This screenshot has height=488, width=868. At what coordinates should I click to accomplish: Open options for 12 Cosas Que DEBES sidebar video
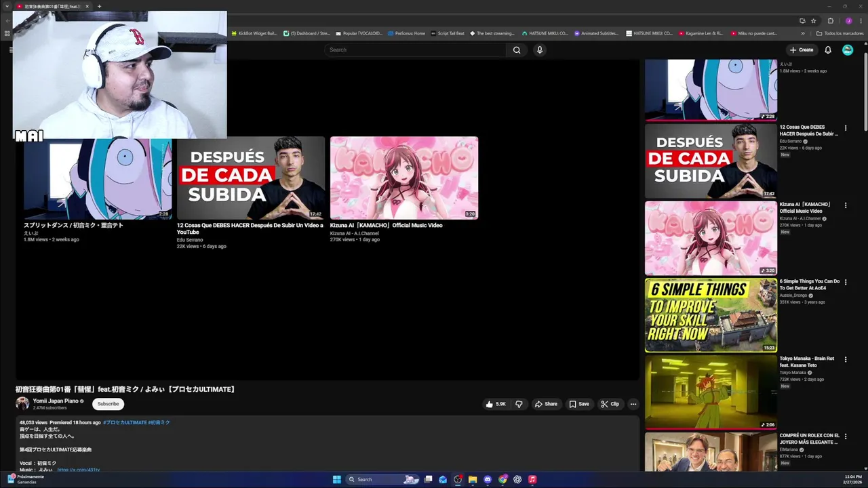846,128
